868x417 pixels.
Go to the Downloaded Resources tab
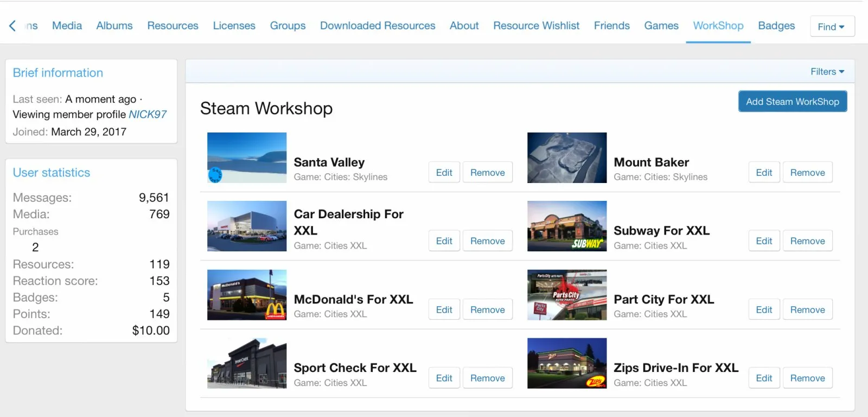[378, 26]
